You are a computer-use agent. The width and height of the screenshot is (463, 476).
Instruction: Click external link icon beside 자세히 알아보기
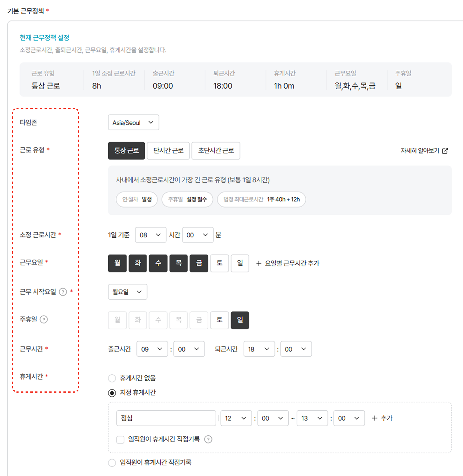coord(445,151)
